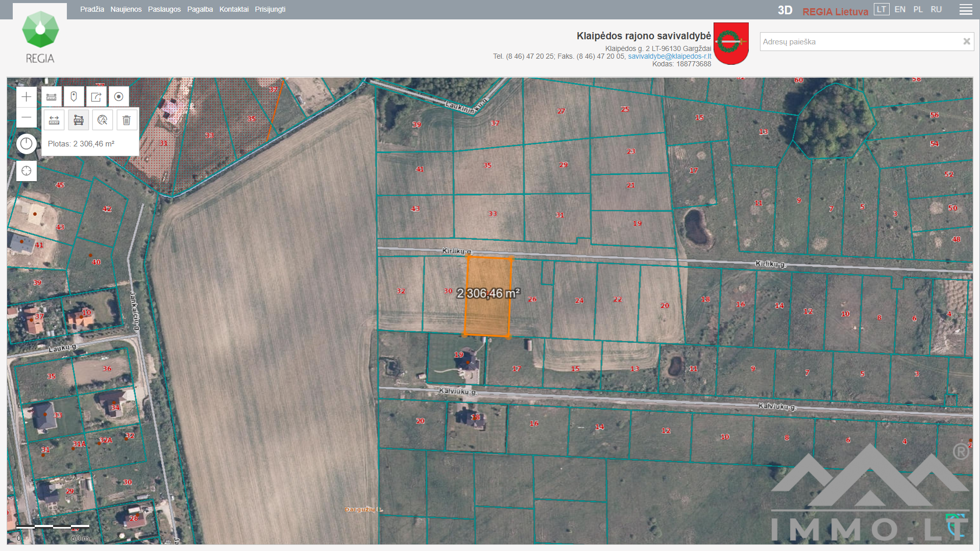Select the distance measurement tool

54,120
